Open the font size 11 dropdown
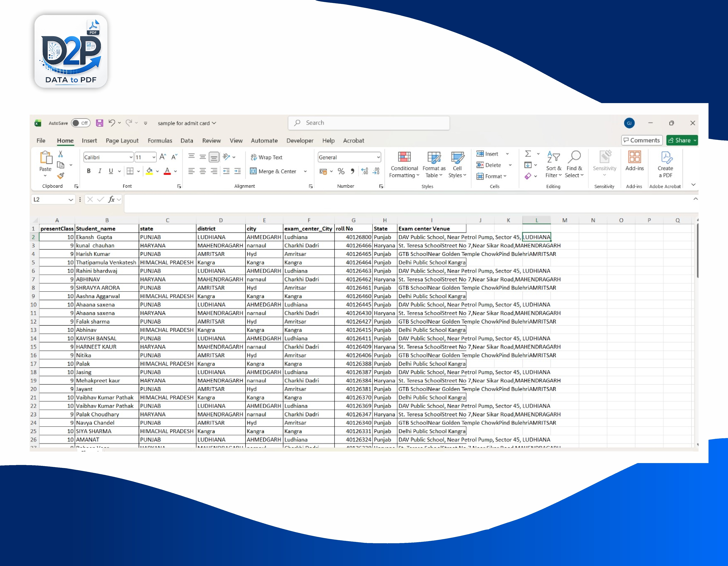728x566 pixels. click(x=154, y=157)
